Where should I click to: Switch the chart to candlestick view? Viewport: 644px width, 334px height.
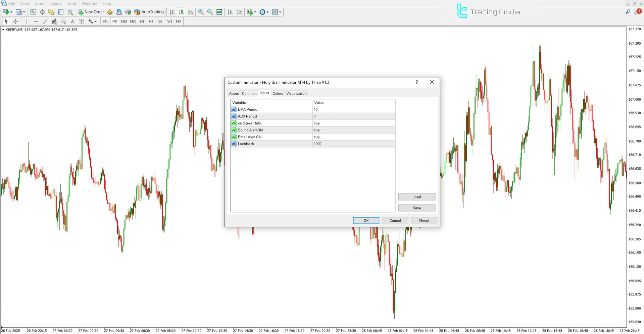[181, 12]
